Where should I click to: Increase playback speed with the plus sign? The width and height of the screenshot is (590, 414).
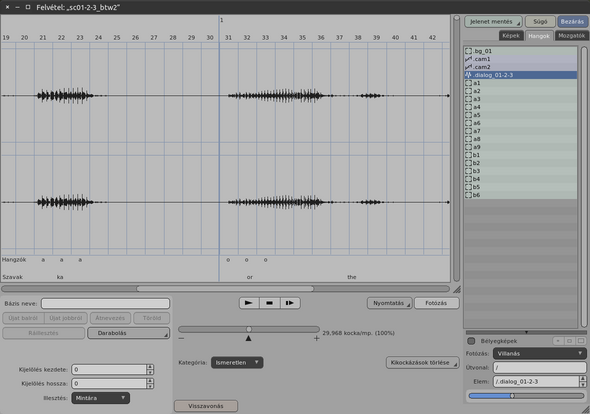click(x=316, y=338)
